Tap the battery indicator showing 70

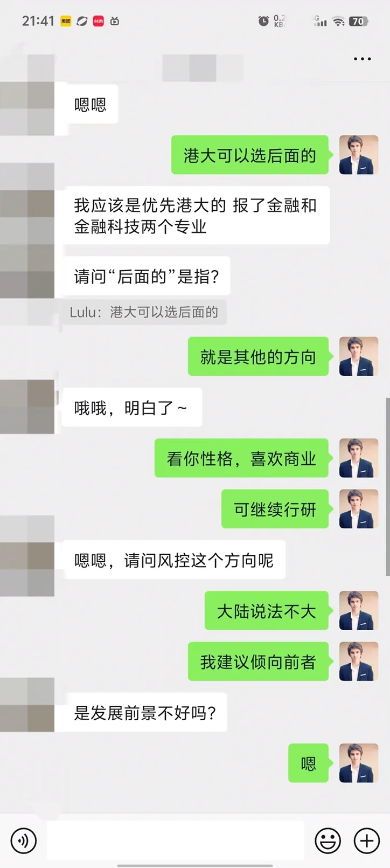tap(358, 22)
